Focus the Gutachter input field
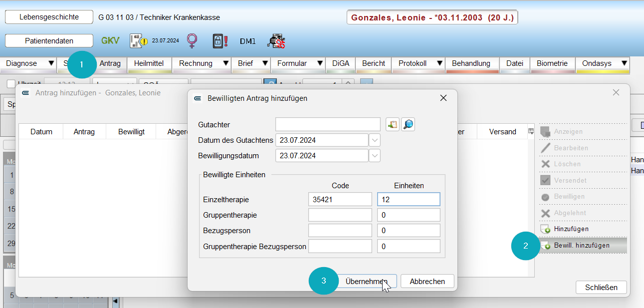This screenshot has height=308, width=644. pyautogui.click(x=328, y=124)
